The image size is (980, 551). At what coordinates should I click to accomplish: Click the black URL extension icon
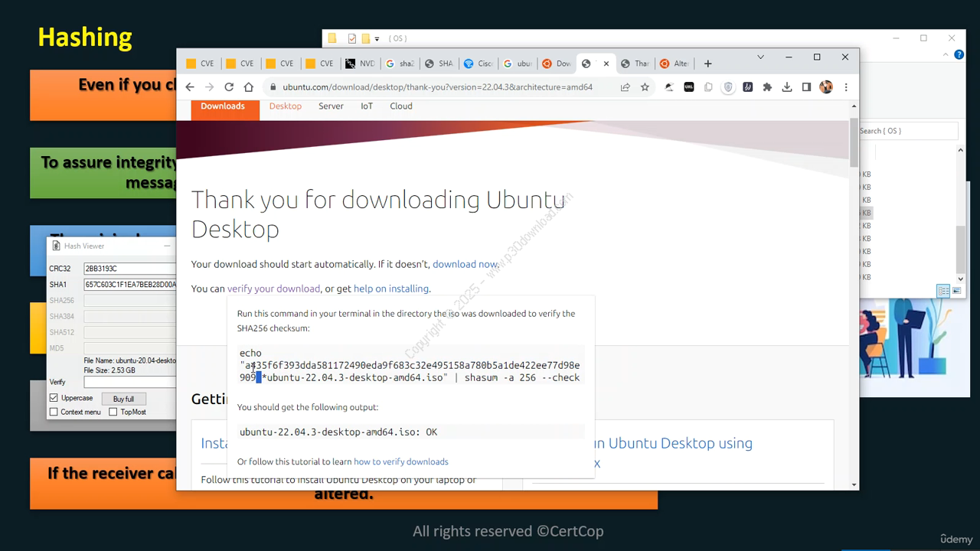click(x=689, y=87)
